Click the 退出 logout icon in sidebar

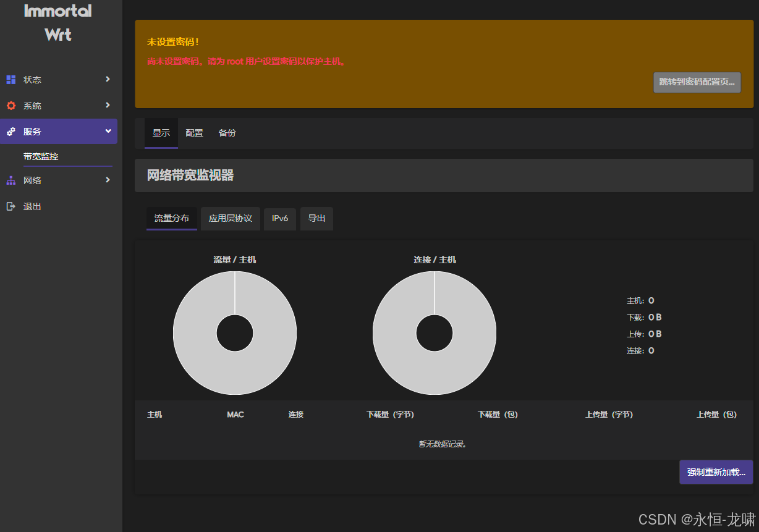(11, 206)
